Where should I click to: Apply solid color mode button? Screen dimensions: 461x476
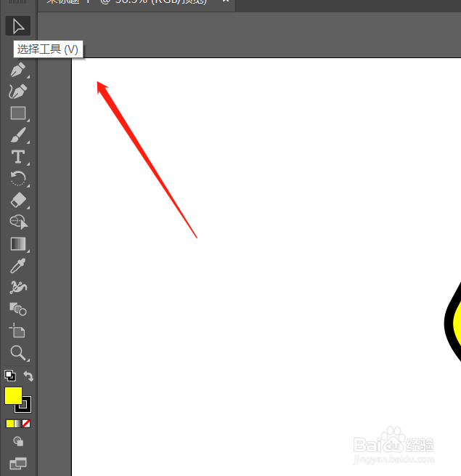click(10, 424)
